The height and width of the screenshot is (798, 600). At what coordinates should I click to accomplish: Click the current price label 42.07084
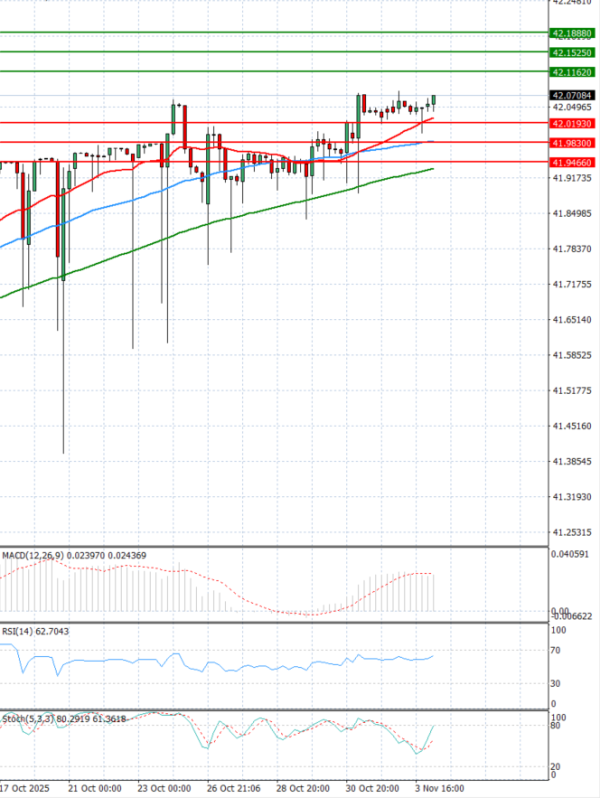point(572,95)
